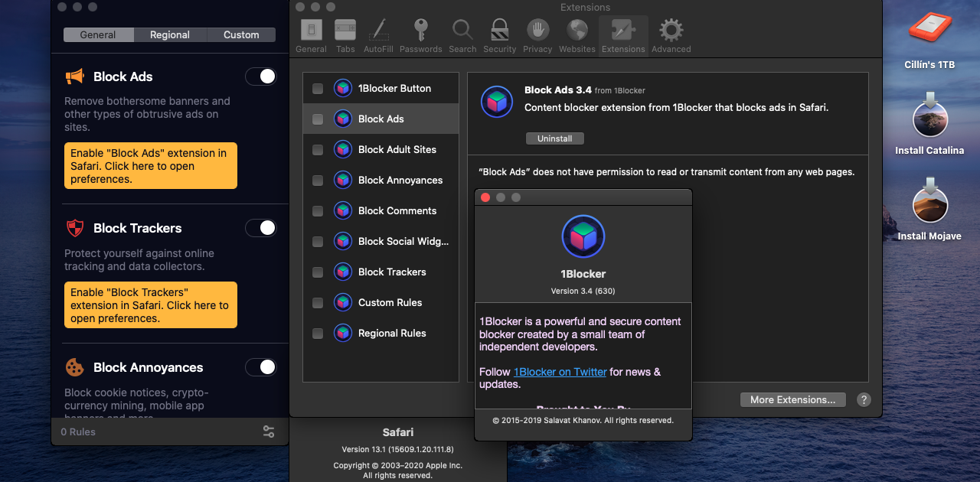Click the Enable "Block Trackers" extension notice
The image size is (980, 482).
click(151, 305)
